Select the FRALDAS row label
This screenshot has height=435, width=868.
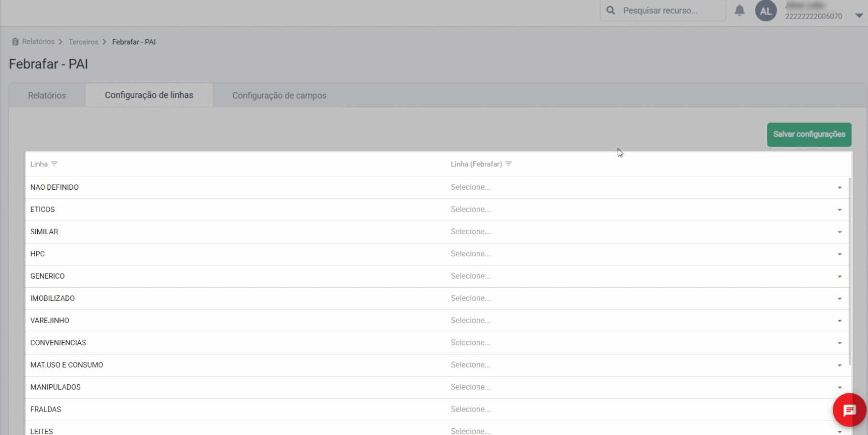pyautogui.click(x=46, y=410)
